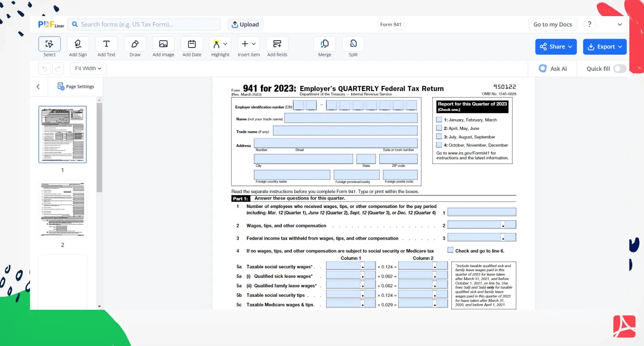Check quarter 3: July, August, September
This screenshot has width=644, height=346.
point(439,136)
